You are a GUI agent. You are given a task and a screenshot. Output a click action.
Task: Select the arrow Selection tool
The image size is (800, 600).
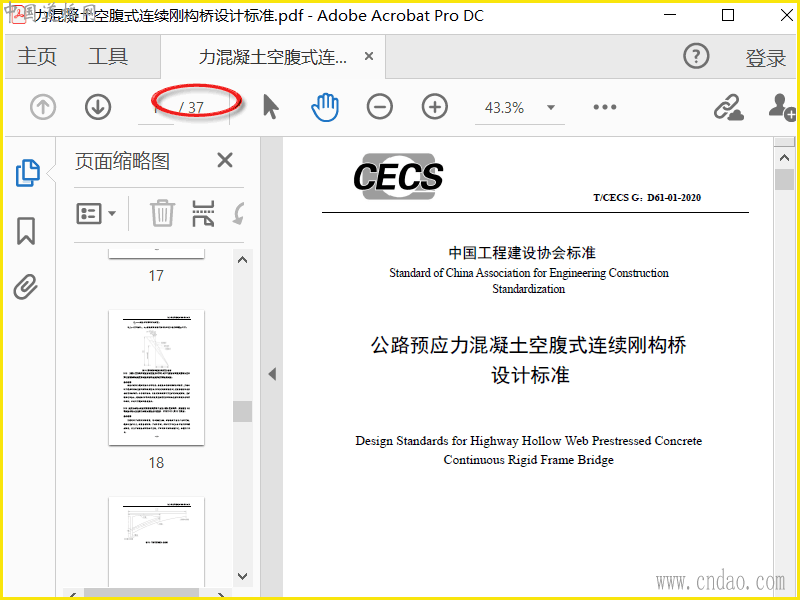tap(271, 107)
